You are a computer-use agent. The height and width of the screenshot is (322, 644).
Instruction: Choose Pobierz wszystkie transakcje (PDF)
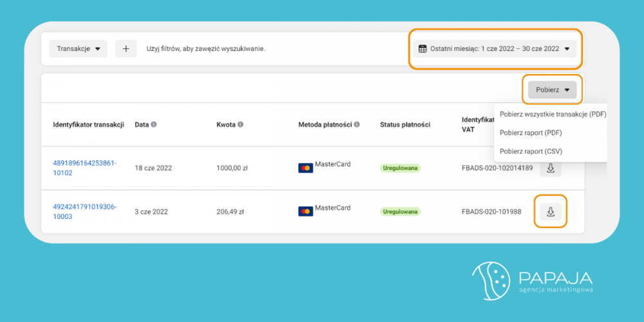pyautogui.click(x=553, y=114)
